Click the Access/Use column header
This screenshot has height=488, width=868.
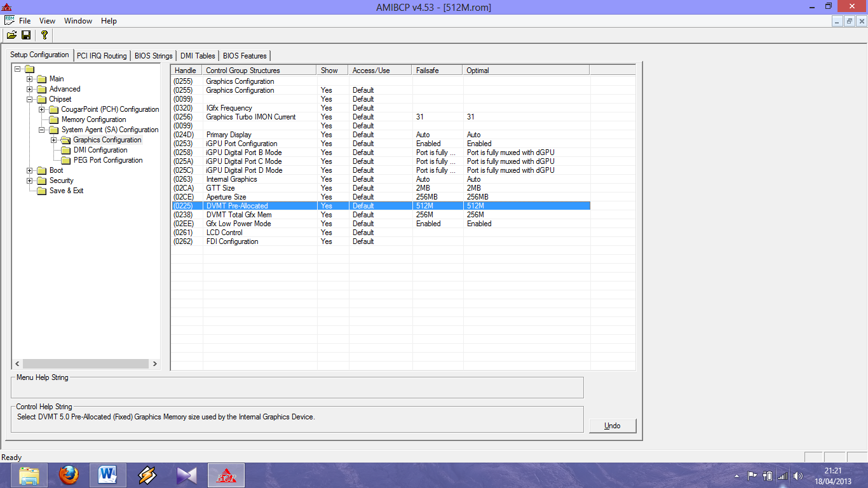[x=381, y=70]
